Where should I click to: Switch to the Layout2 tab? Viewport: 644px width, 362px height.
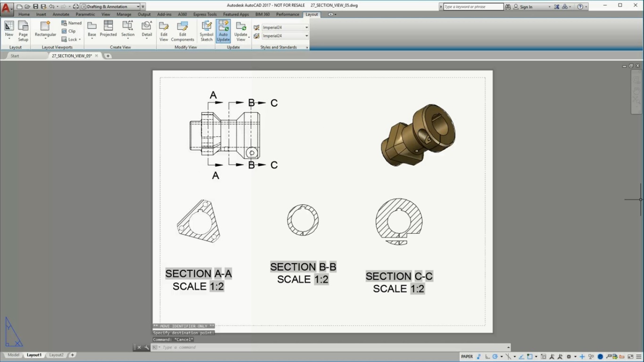click(x=56, y=355)
